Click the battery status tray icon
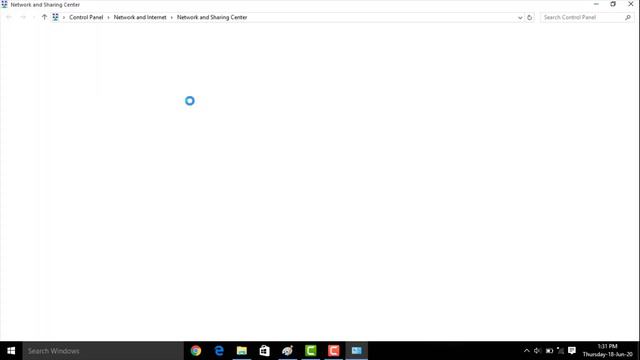 549,351
